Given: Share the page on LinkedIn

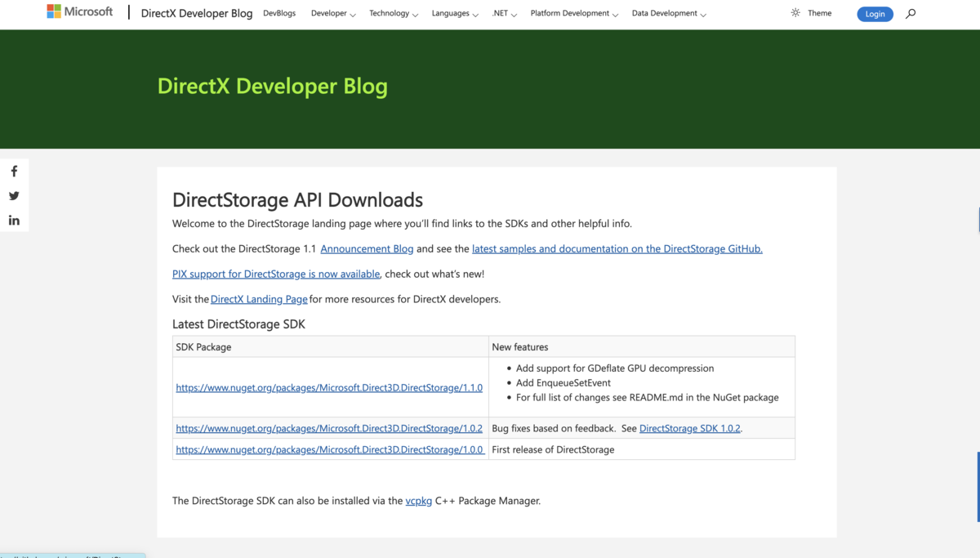Looking at the screenshot, I should pyautogui.click(x=14, y=221).
